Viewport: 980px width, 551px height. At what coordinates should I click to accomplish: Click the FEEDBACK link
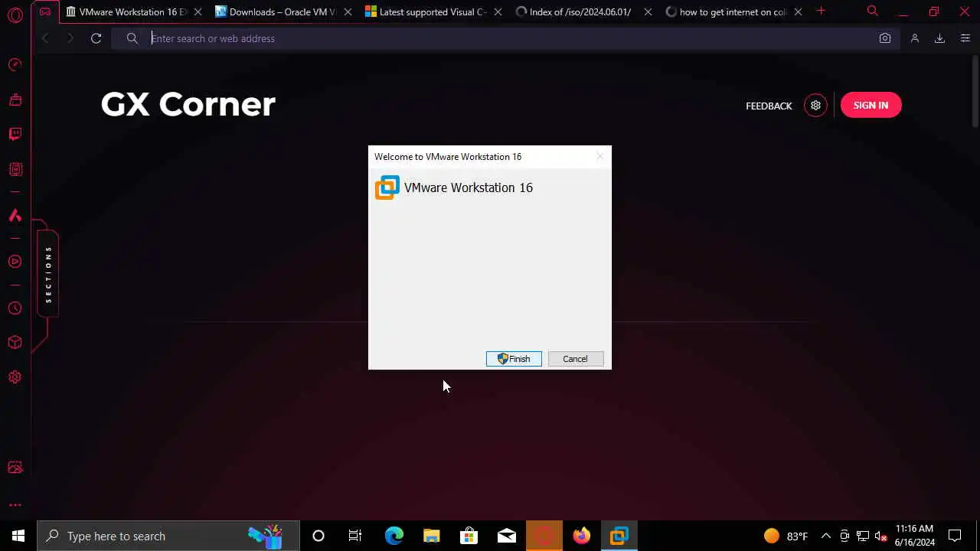pos(769,106)
